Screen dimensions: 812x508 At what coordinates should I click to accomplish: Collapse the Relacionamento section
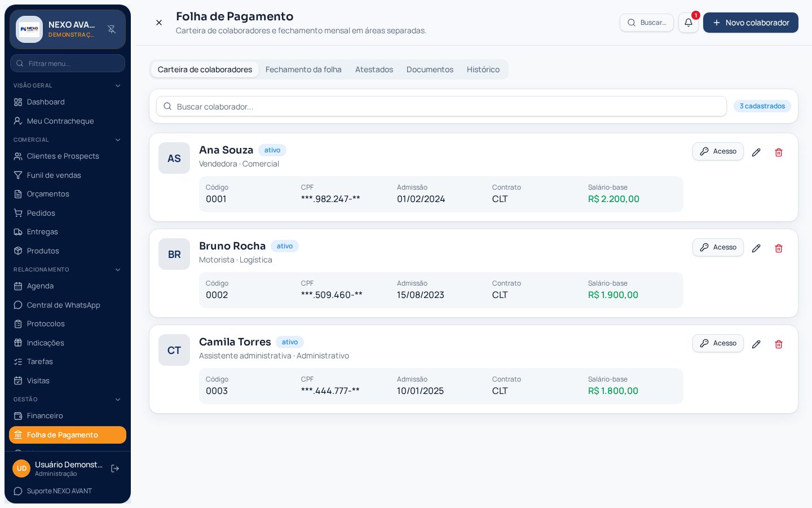[68, 270]
